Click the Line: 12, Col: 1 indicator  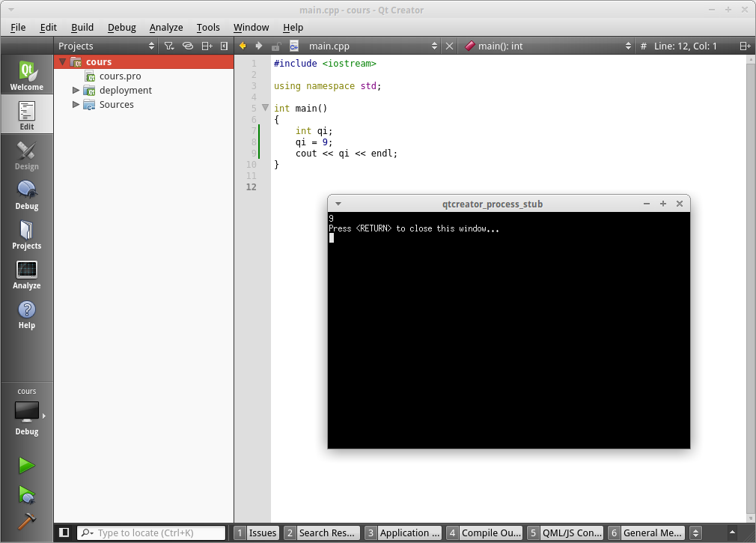click(685, 46)
